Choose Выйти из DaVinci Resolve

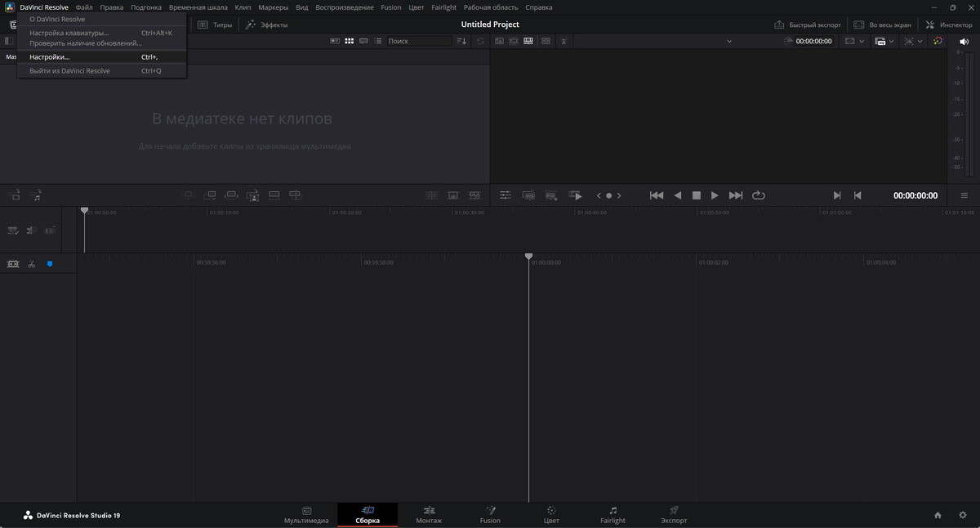(x=102, y=71)
